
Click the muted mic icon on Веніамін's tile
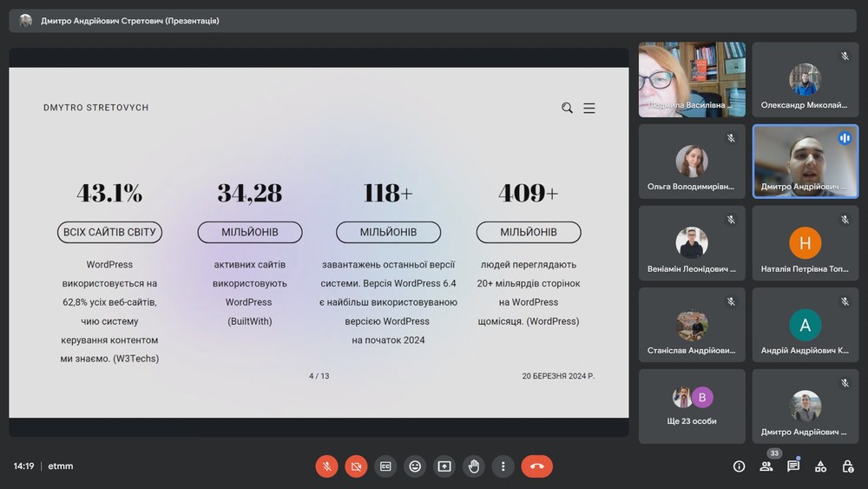[x=731, y=220]
